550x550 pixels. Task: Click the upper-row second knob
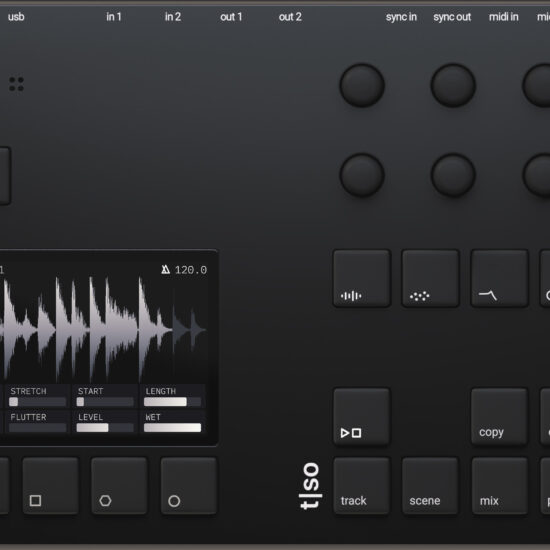click(x=453, y=85)
